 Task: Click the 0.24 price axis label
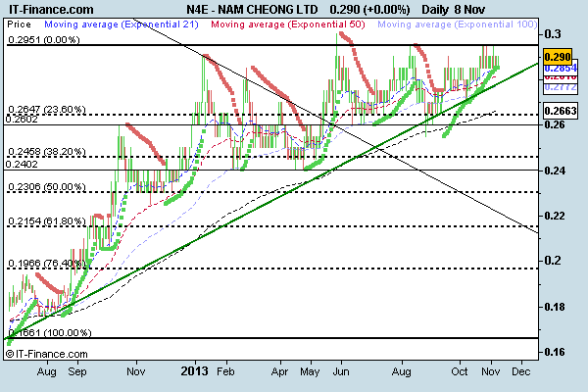555,171
